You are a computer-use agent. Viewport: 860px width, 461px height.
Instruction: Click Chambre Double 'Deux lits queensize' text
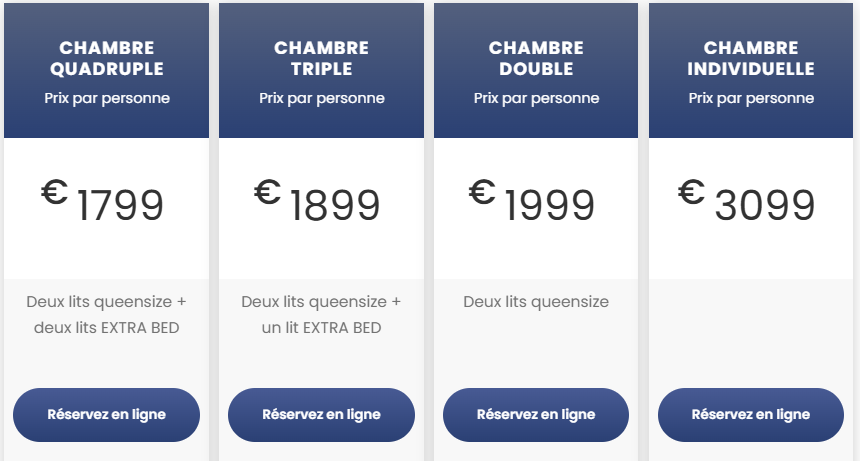(x=536, y=301)
